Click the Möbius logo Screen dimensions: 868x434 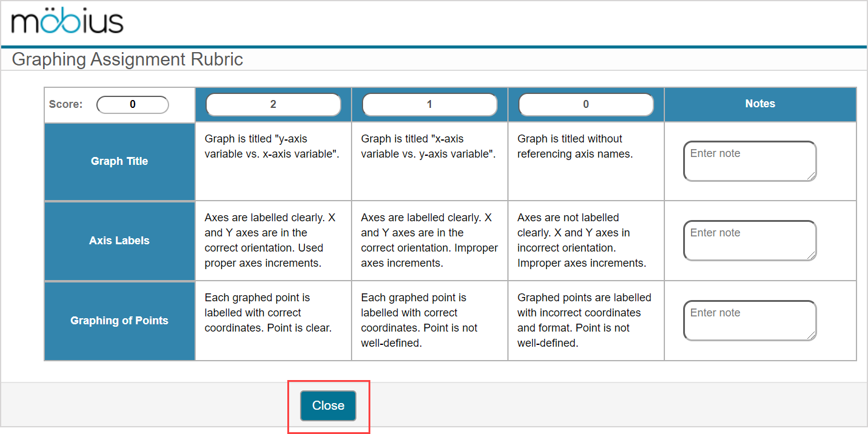pyautogui.click(x=67, y=22)
